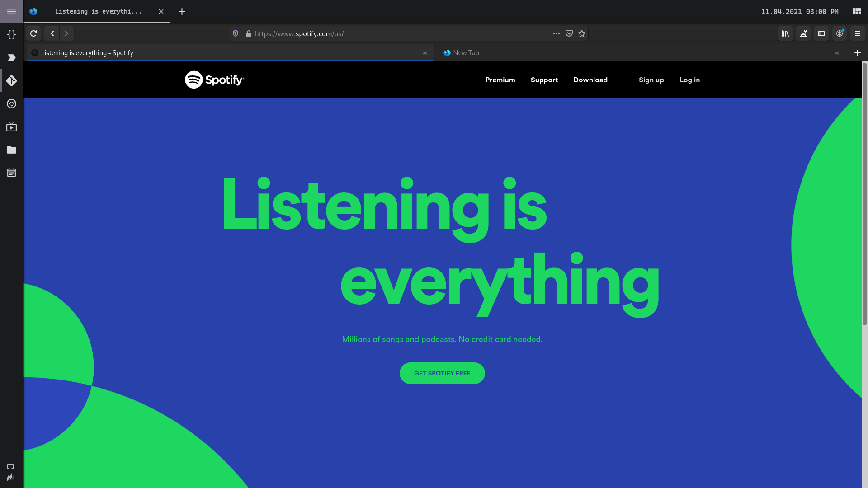This screenshot has height=488, width=868.
Task: Open the Firefox account avatar icon
Action: 840,33
